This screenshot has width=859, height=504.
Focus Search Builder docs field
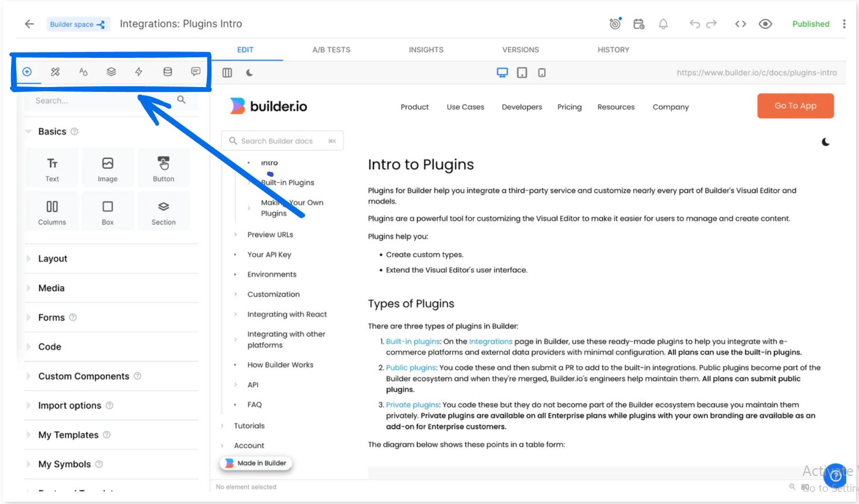[282, 141]
